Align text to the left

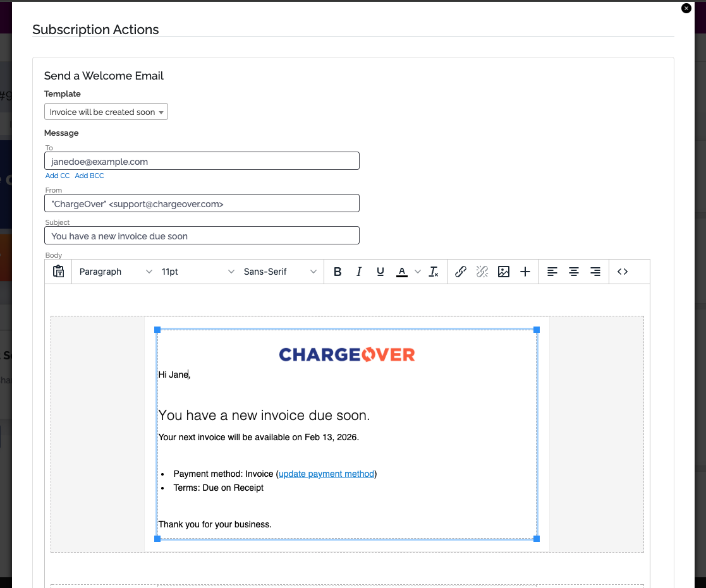click(552, 272)
